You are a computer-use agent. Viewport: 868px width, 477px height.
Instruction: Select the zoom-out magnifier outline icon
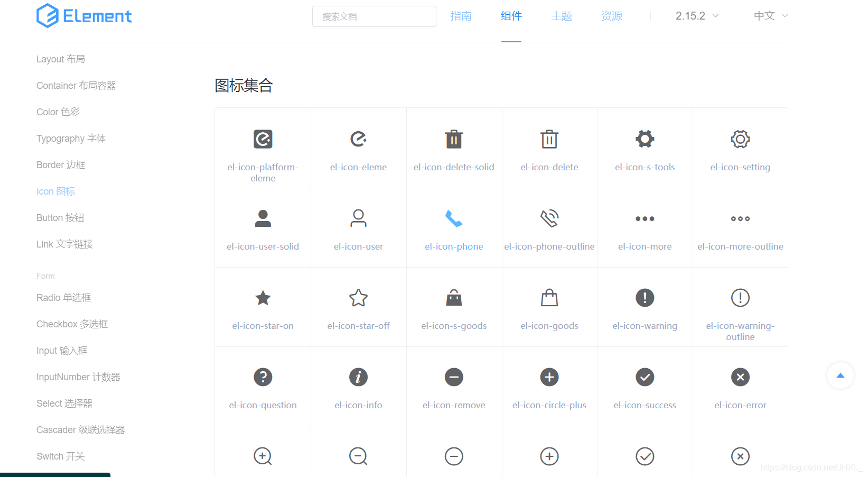click(x=358, y=456)
